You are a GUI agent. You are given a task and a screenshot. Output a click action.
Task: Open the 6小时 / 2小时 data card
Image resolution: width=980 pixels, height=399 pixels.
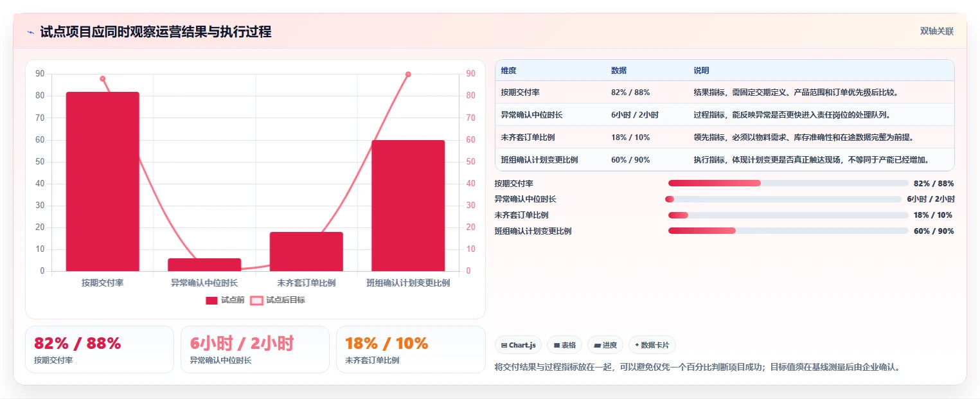pos(255,350)
